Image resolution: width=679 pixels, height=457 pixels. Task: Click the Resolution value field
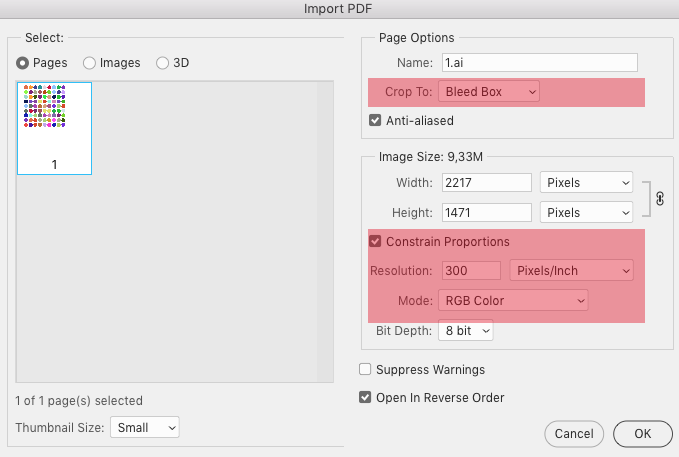click(469, 270)
